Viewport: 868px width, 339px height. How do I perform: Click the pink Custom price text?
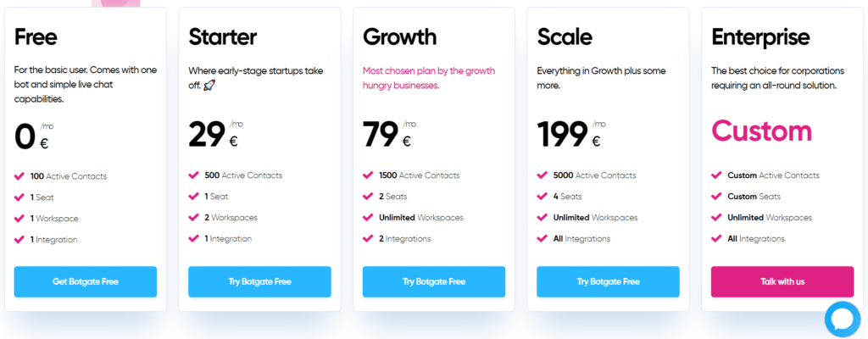coord(761,131)
